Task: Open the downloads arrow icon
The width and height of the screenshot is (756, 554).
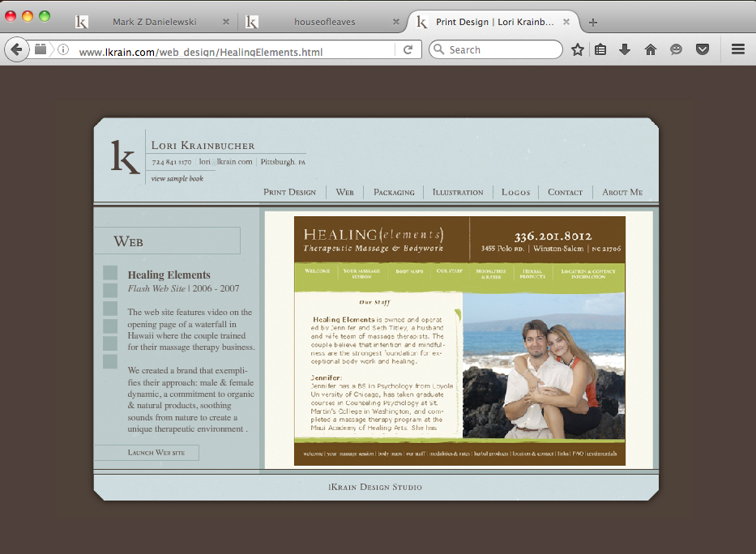Action: click(625, 50)
